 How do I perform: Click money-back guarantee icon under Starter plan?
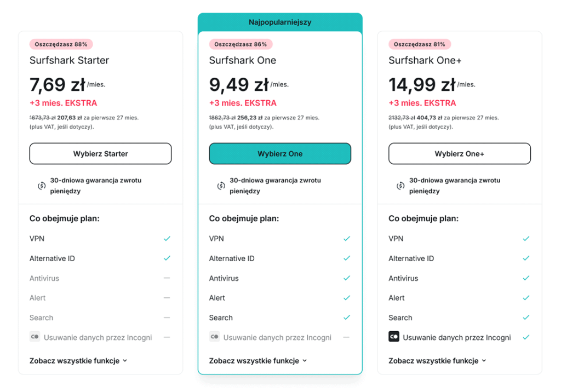point(42,186)
